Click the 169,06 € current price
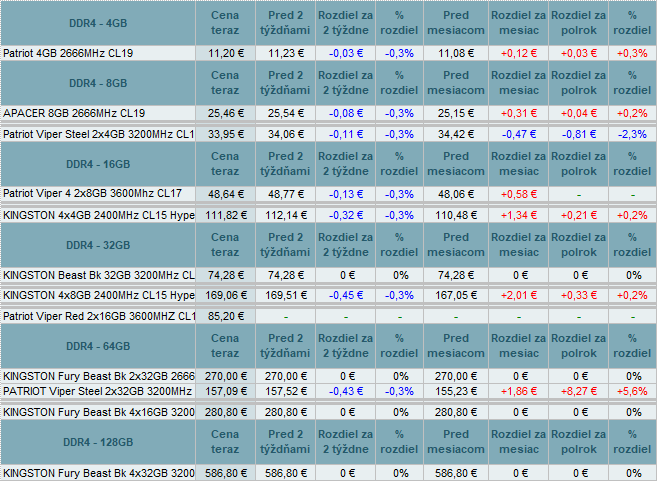 [226, 295]
